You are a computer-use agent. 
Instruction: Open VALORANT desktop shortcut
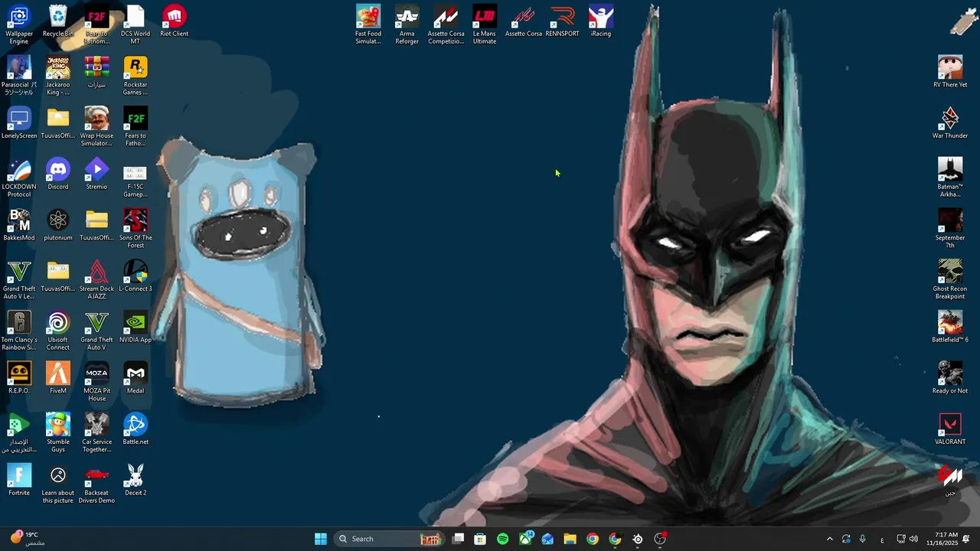click(x=950, y=429)
